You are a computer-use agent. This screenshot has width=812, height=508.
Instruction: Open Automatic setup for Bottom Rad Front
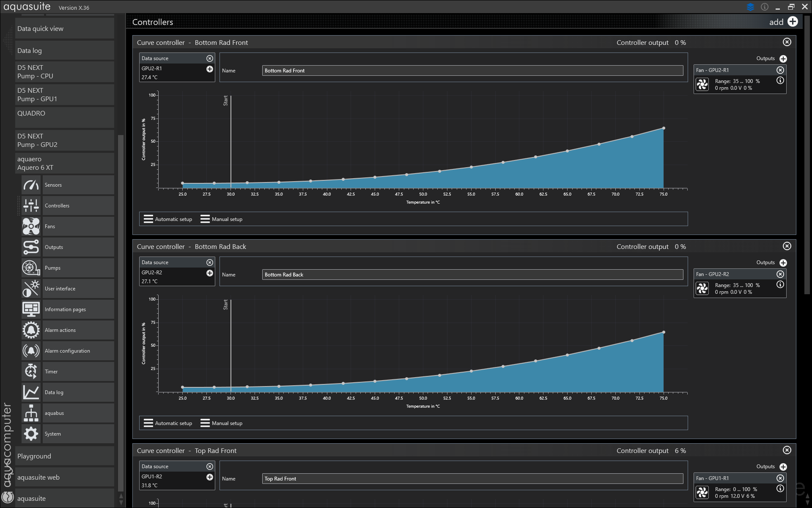click(x=168, y=219)
